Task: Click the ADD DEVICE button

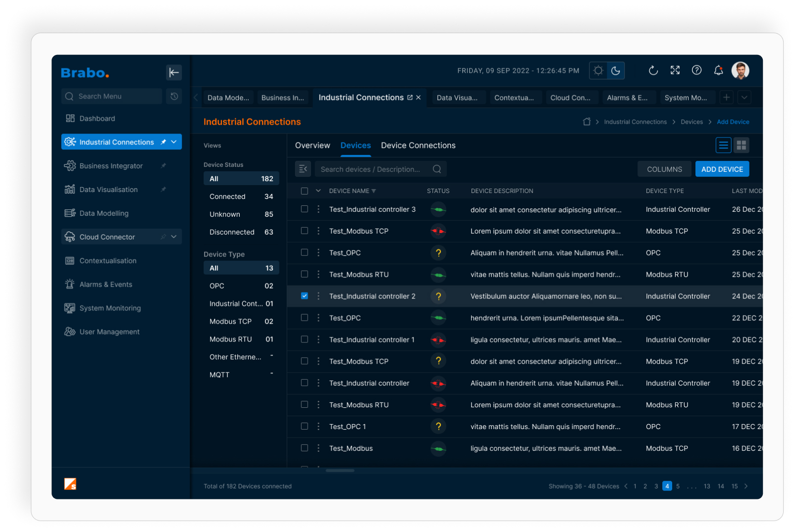Action: click(x=722, y=169)
